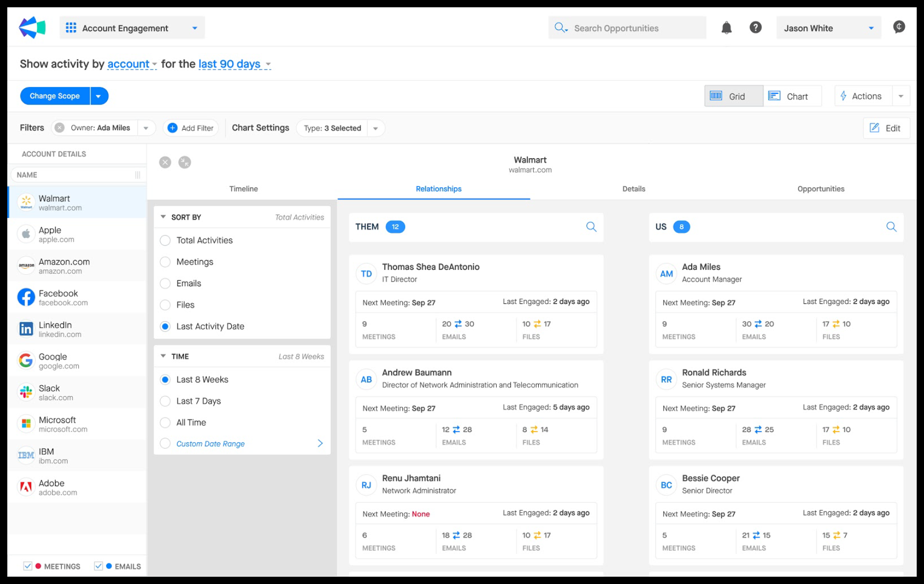
Task: Click the search magnifier in US panel
Action: coord(891,227)
